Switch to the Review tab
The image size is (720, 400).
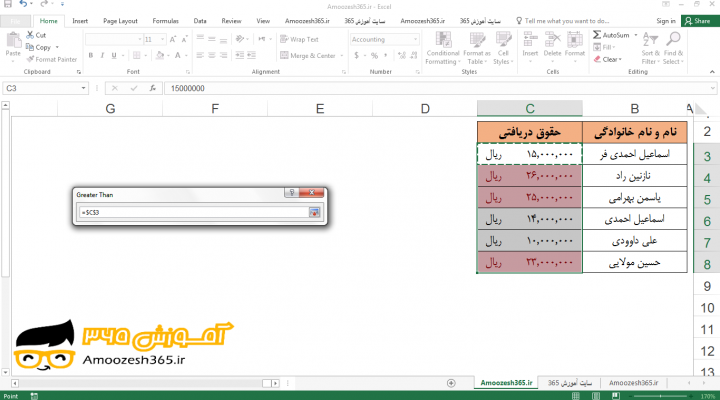click(x=231, y=21)
